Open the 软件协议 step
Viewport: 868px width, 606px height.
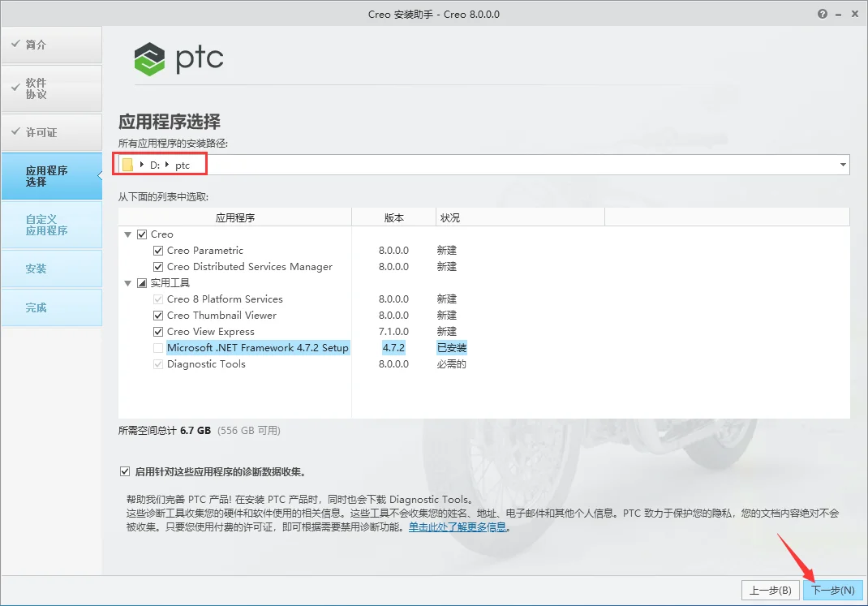51,88
